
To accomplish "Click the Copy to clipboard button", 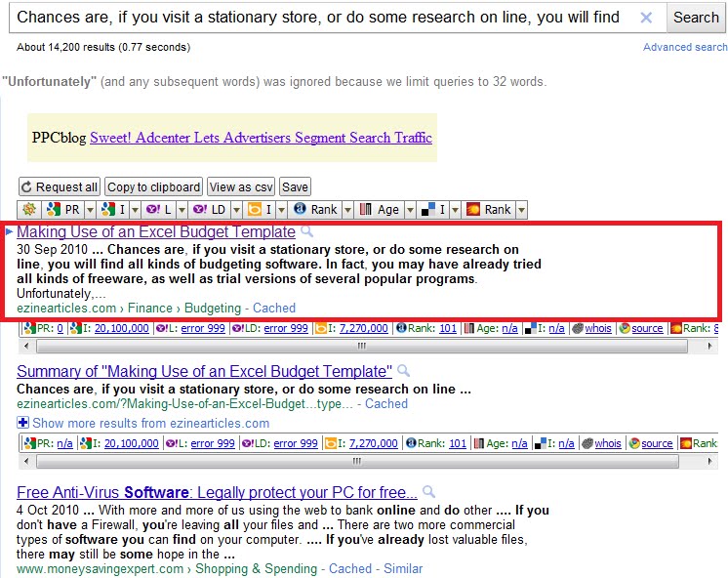I will click(153, 186).
